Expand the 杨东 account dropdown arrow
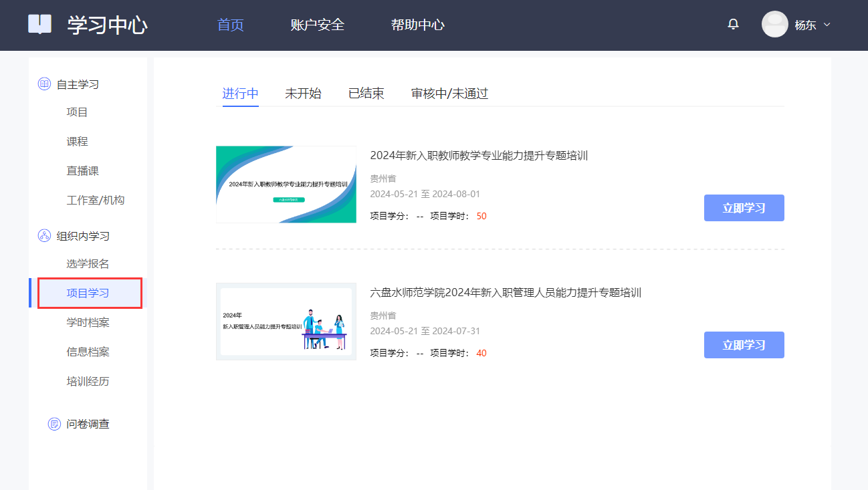This screenshot has height=490, width=868. [827, 25]
